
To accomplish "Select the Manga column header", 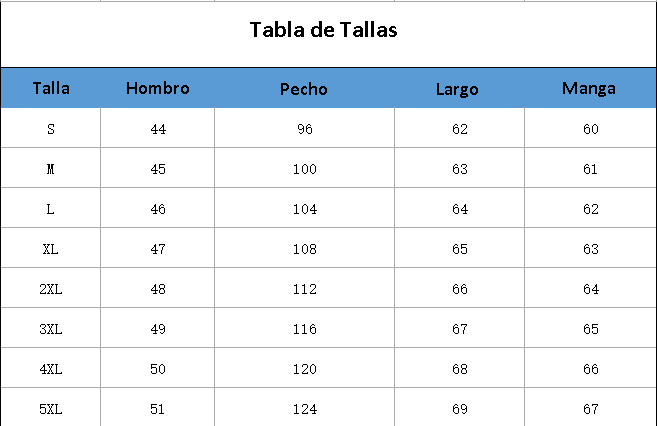I will (x=589, y=88).
